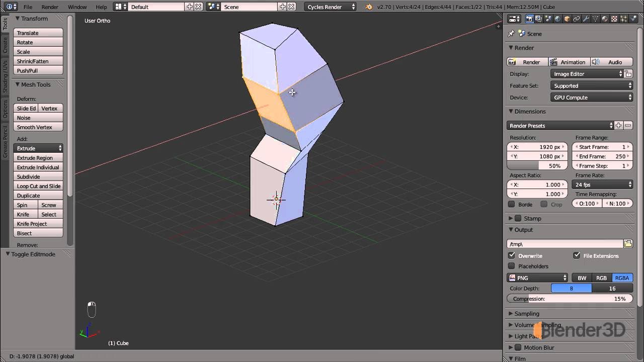Open the Render properties tab (camera icon)
Image resolution: width=644 pixels, height=362 pixels.
pos(529,19)
